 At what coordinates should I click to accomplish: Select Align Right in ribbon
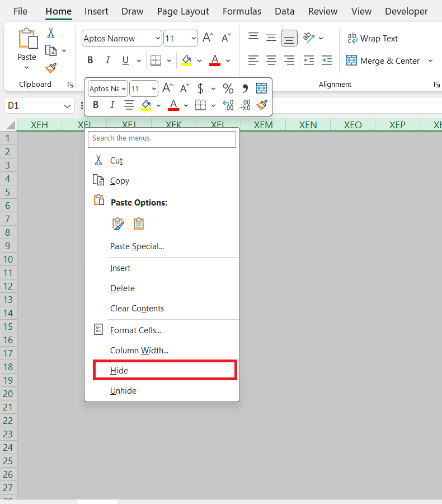pyautogui.click(x=289, y=60)
